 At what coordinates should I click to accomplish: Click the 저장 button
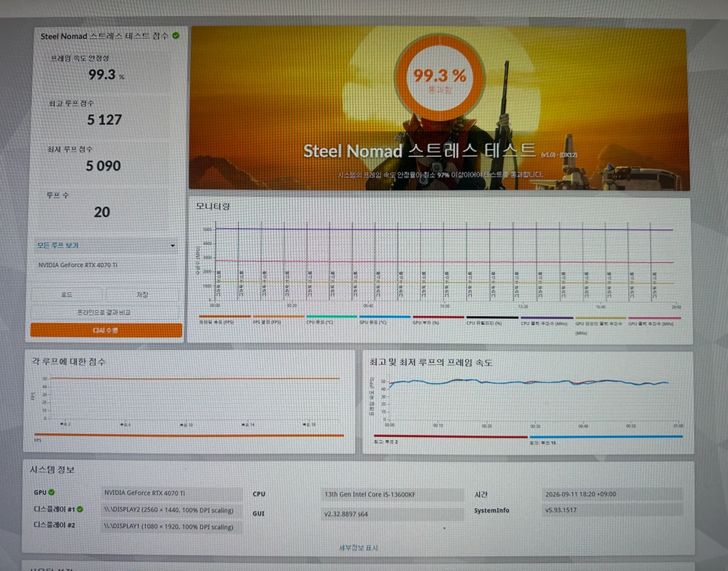[142, 295]
